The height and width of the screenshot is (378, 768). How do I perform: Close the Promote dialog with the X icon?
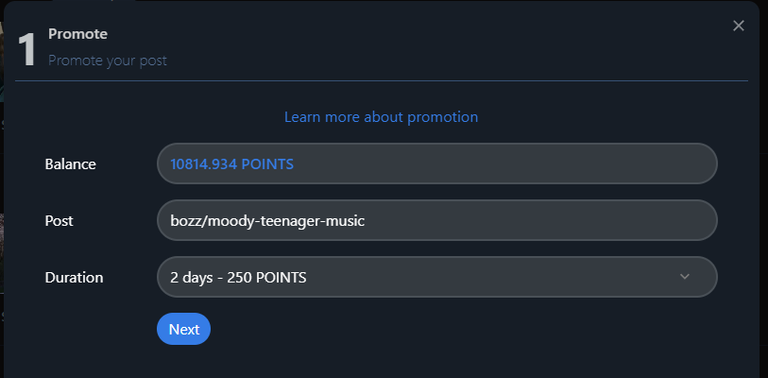click(x=738, y=26)
